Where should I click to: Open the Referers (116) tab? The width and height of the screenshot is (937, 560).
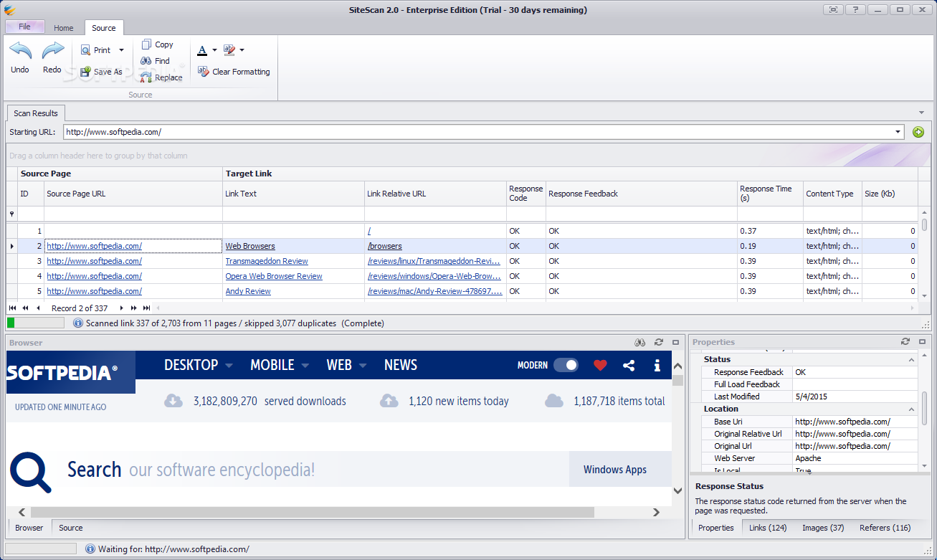885,528
